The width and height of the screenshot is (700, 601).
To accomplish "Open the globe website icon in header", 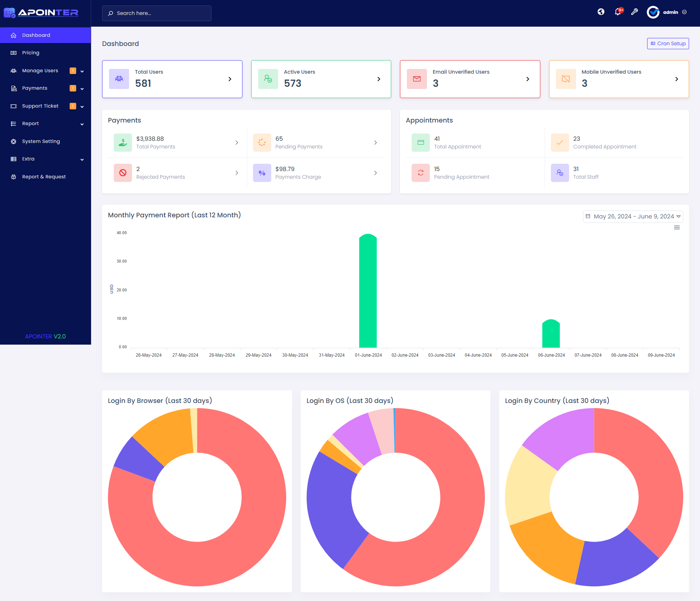I will [601, 12].
